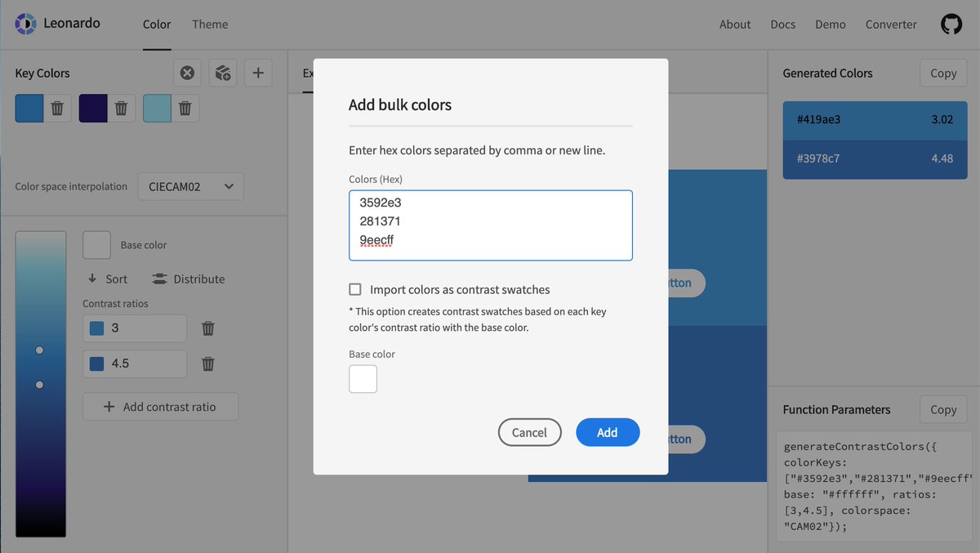Select the #419ae3 generated color row
Image resolution: width=980 pixels, height=553 pixels.
click(x=875, y=120)
